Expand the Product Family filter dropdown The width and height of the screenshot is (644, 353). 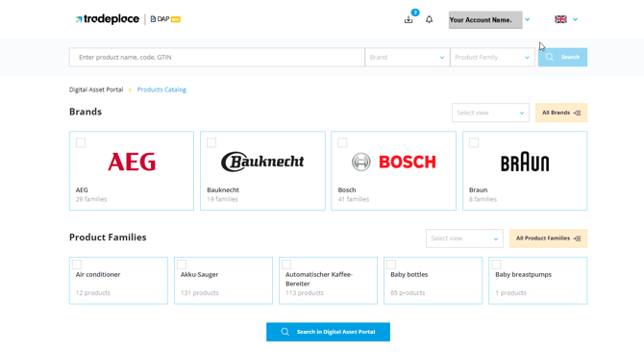(x=492, y=57)
